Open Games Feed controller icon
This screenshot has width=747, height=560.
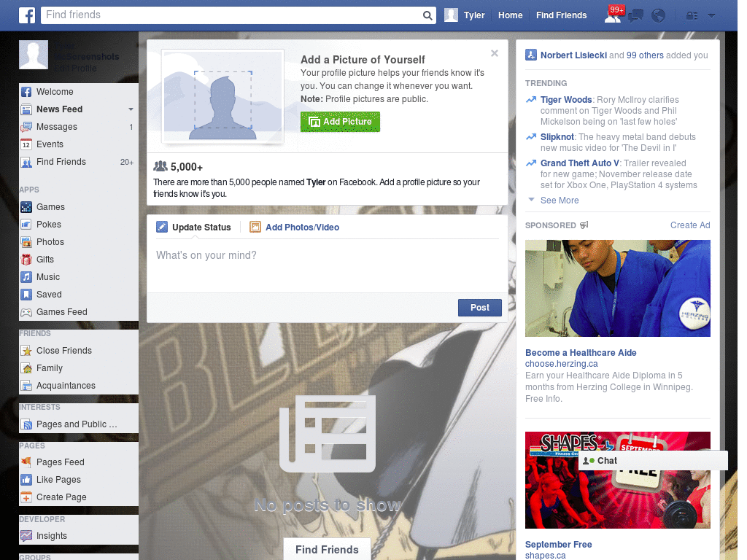click(26, 312)
